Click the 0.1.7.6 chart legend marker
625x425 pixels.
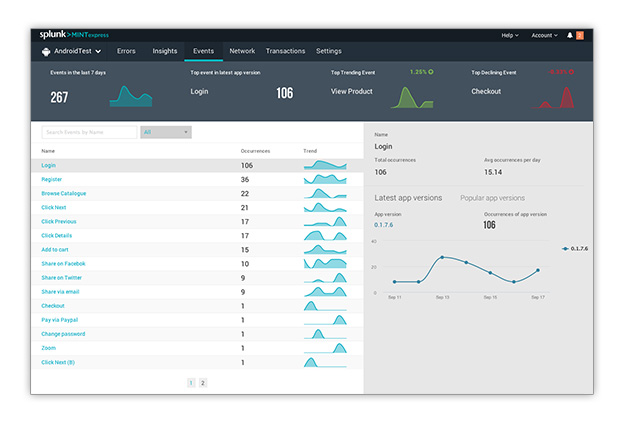click(x=565, y=249)
